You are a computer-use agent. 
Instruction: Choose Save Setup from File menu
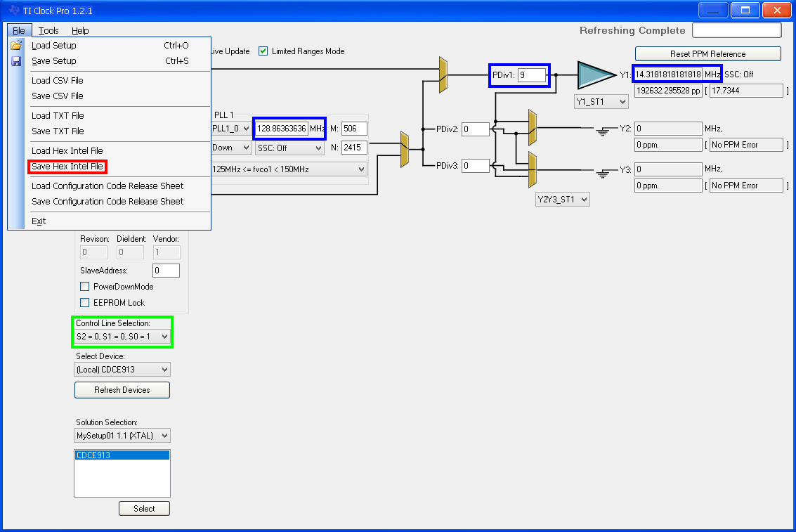point(109,61)
